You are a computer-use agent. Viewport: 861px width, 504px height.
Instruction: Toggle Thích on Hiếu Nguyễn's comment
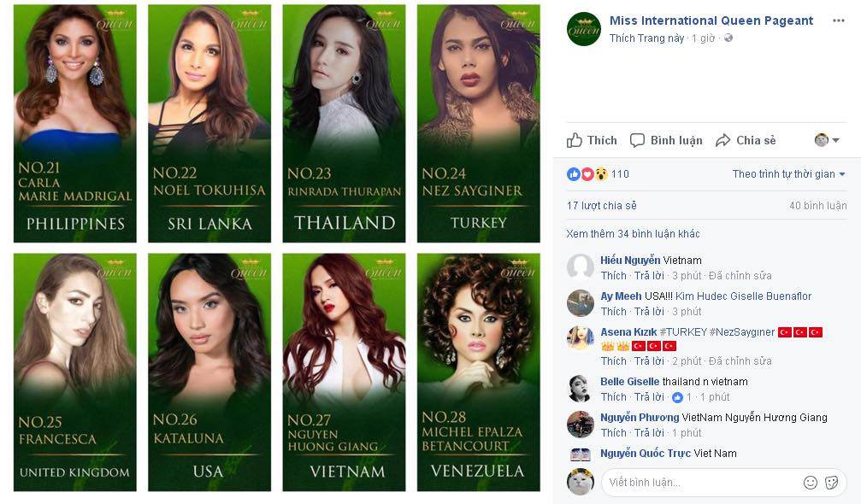[613, 276]
